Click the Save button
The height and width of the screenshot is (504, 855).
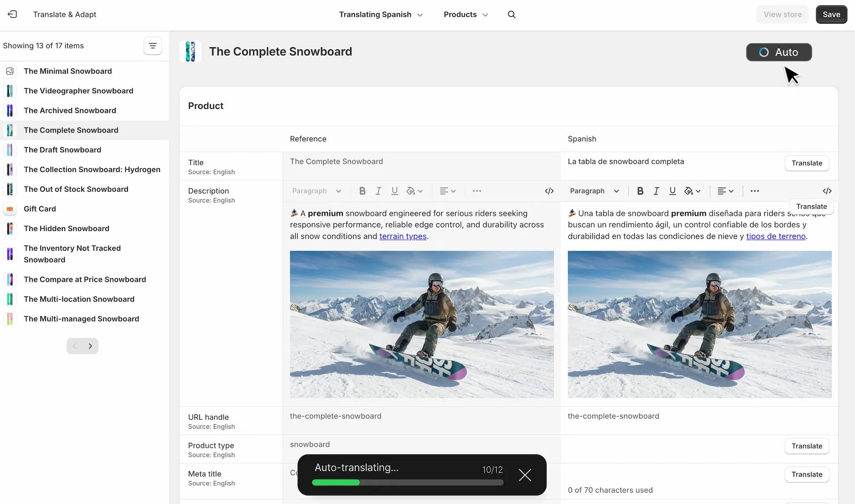point(831,14)
